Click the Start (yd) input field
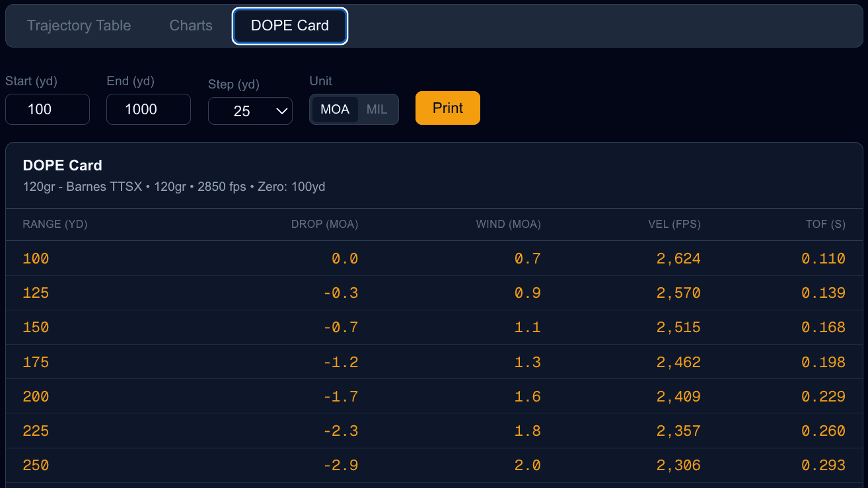 48,110
